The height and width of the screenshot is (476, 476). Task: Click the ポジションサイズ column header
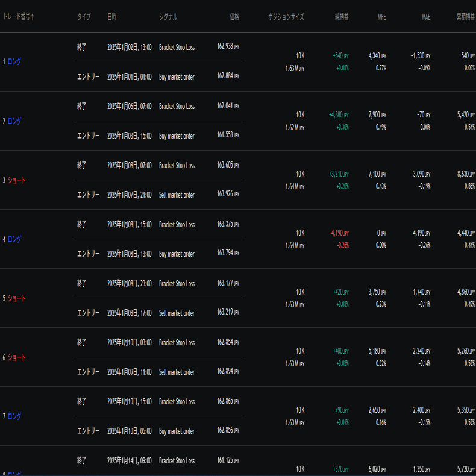coord(286,17)
